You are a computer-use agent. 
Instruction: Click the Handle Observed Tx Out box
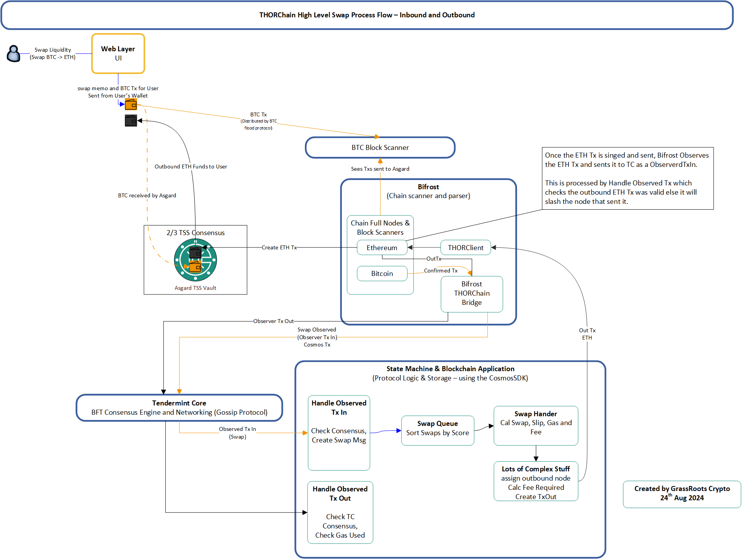click(x=340, y=513)
